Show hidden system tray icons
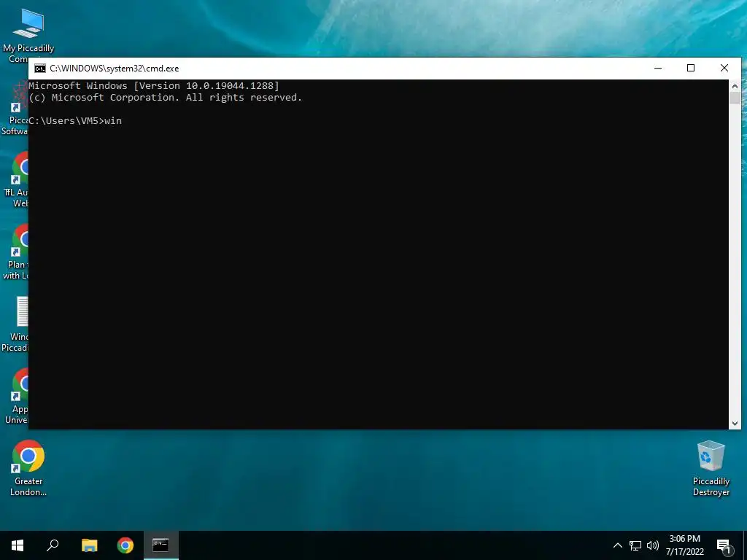 point(617,545)
